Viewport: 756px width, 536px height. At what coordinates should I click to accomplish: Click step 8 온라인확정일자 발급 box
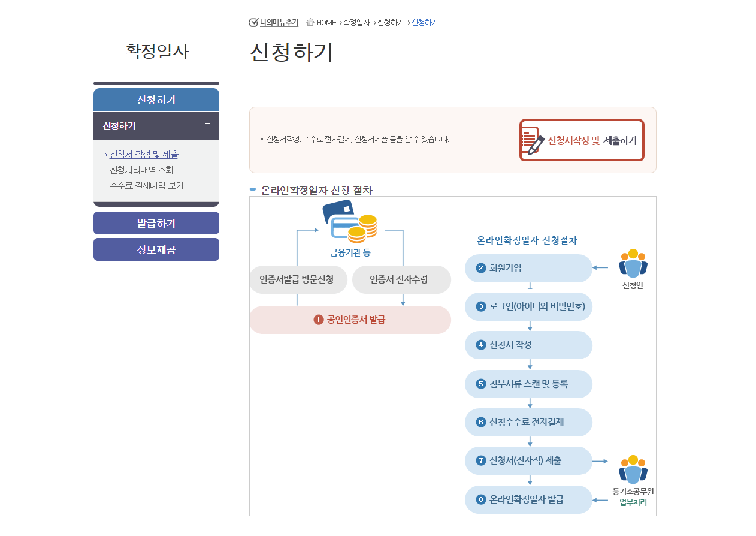tap(528, 499)
